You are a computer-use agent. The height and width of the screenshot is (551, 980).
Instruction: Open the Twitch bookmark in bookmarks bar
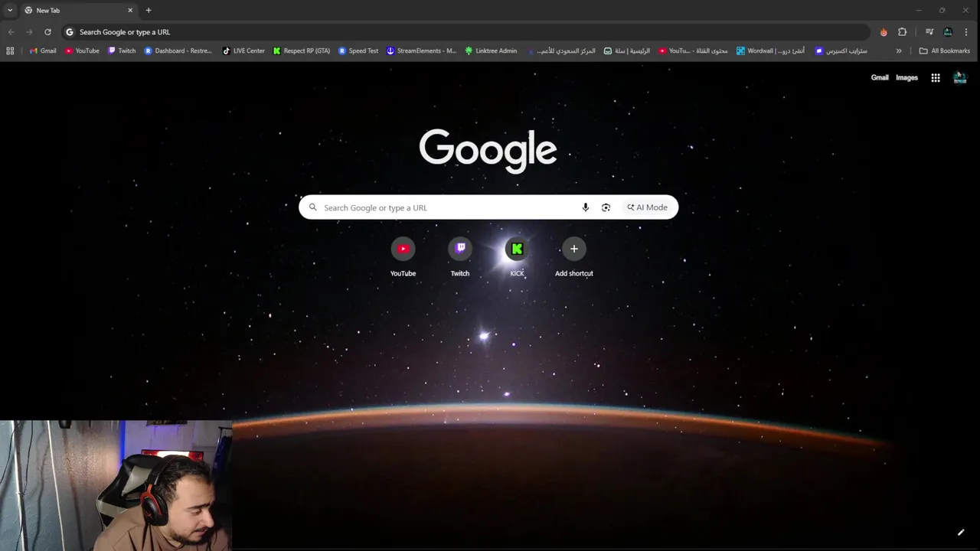coord(122,51)
